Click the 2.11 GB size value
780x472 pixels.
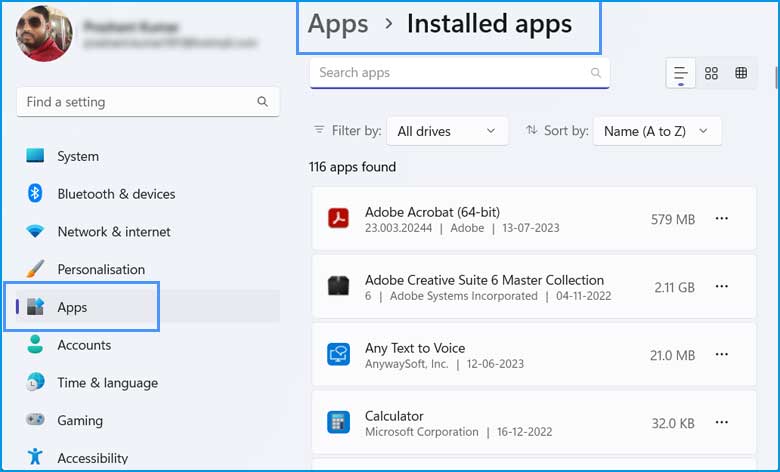pyautogui.click(x=674, y=287)
